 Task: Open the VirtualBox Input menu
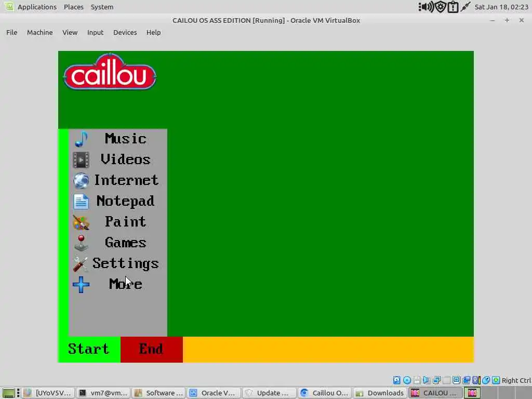click(96, 33)
